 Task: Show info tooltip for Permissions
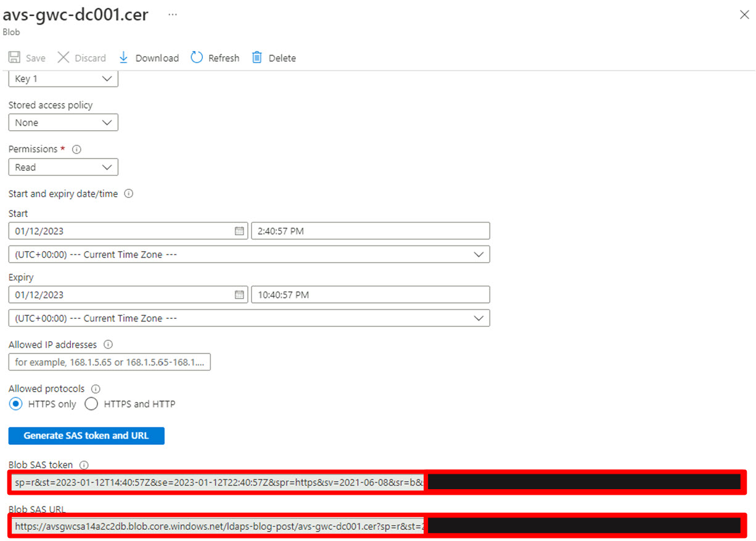pyautogui.click(x=76, y=149)
